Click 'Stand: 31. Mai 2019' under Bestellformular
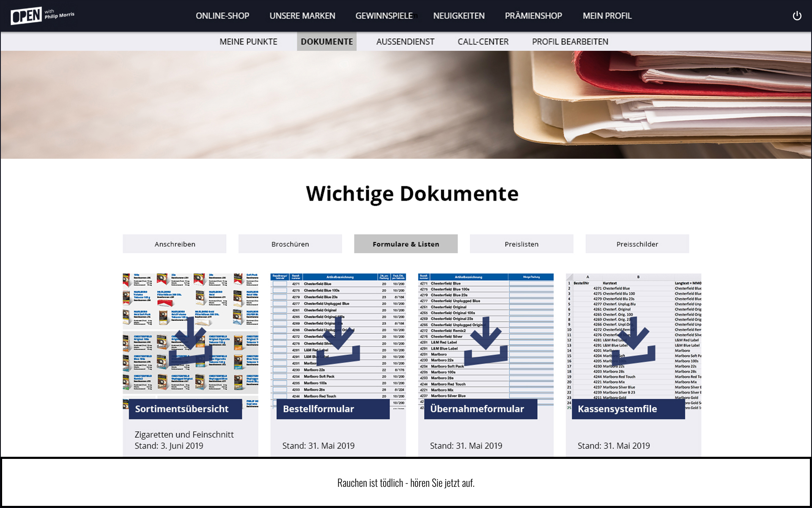This screenshot has height=508, width=812. [x=318, y=446]
